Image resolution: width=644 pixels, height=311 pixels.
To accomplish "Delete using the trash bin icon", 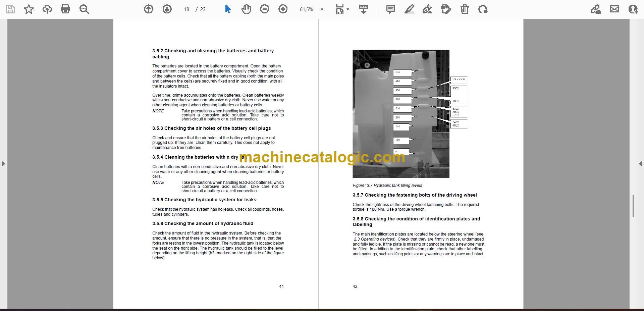I will point(465,9).
